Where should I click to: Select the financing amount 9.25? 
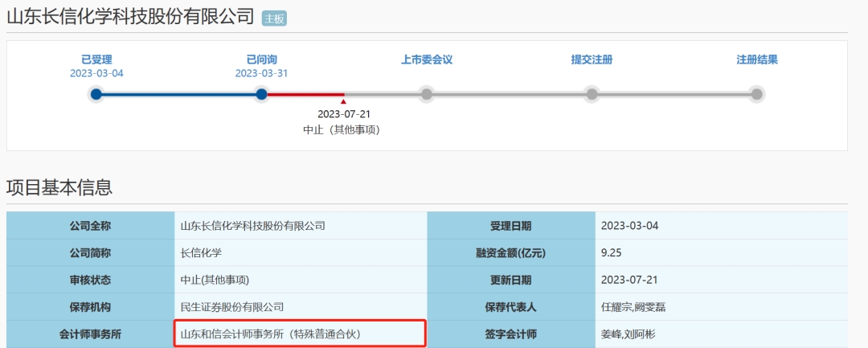coord(612,253)
